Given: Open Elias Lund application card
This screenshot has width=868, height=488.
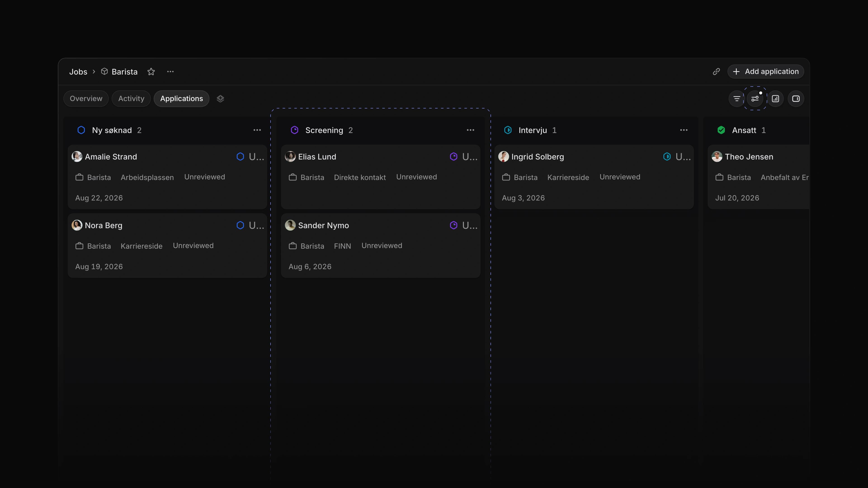Looking at the screenshot, I should 381,177.
